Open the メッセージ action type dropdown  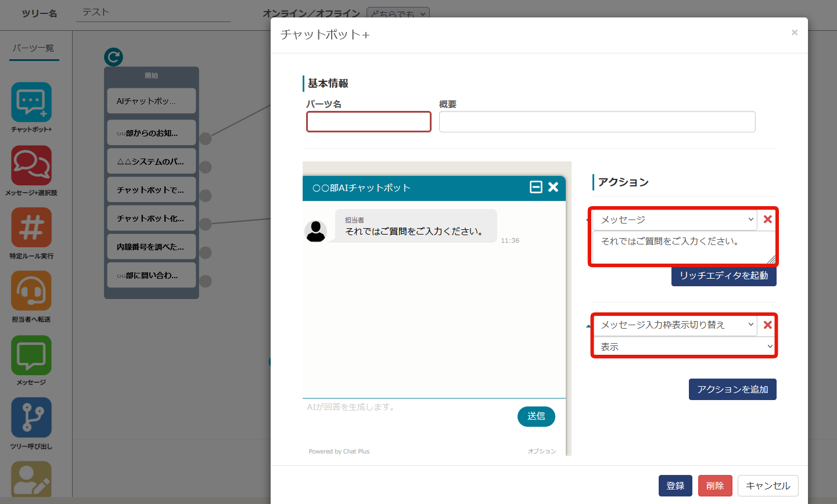click(675, 219)
